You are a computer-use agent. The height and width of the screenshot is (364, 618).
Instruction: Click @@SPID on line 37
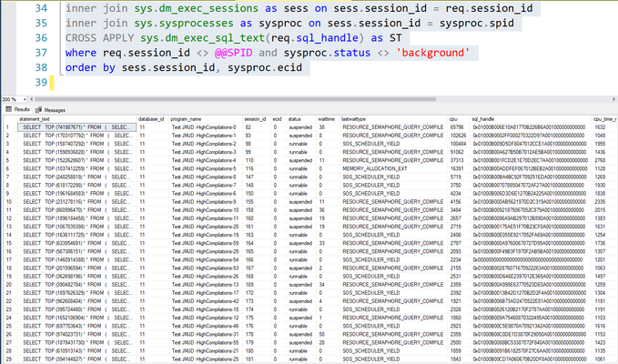(233, 53)
